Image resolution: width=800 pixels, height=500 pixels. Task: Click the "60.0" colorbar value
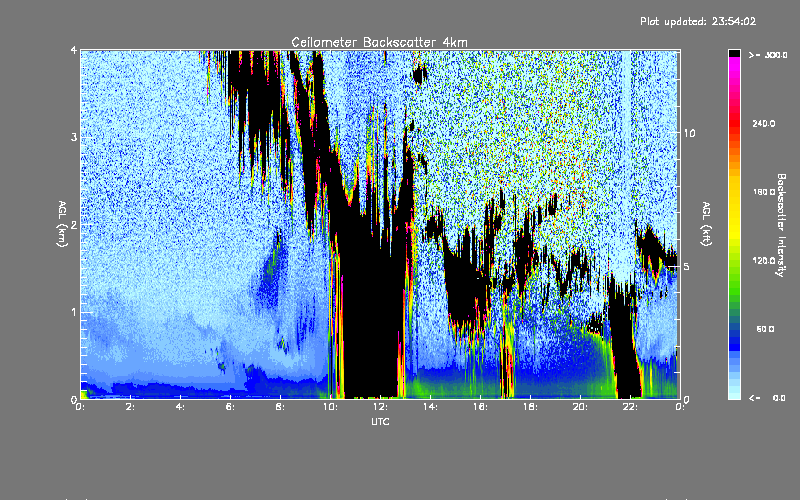pyautogui.click(x=765, y=329)
